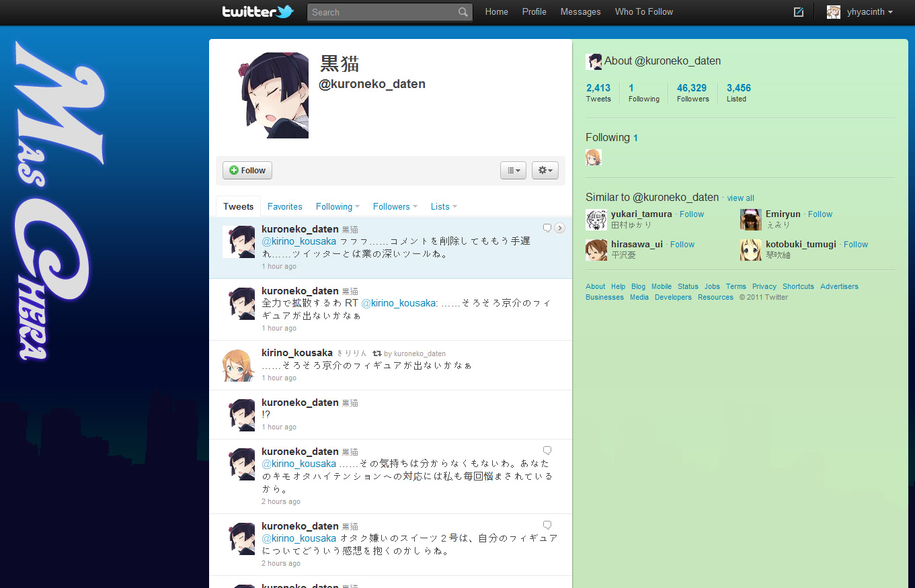Open the Resources footer link

[715, 297]
